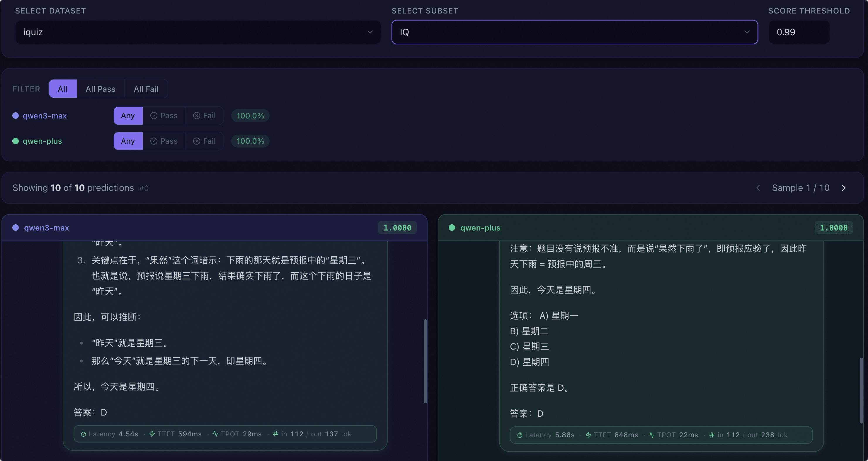
Task: Click the qwen3-max TPOT pulse icon
Action: tap(215, 434)
